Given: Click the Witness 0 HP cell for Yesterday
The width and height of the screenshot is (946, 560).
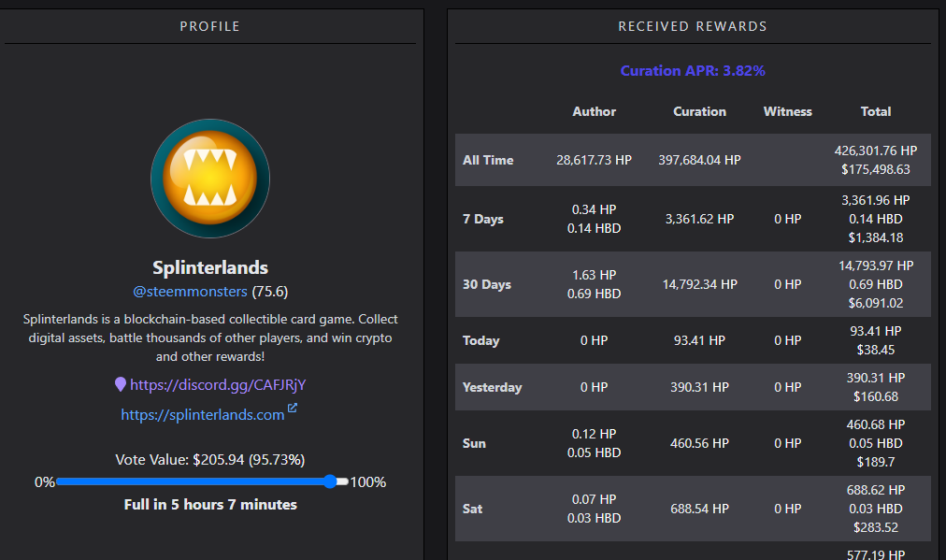Looking at the screenshot, I should point(788,387).
